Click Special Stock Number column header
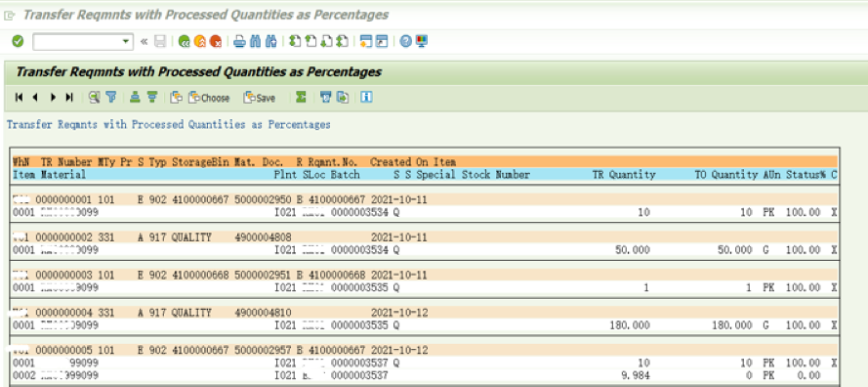The height and width of the screenshot is (387, 868). (x=474, y=175)
